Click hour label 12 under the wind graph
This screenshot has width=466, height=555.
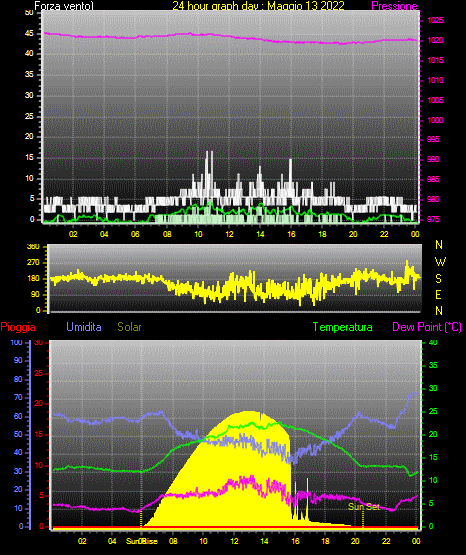[229, 234]
